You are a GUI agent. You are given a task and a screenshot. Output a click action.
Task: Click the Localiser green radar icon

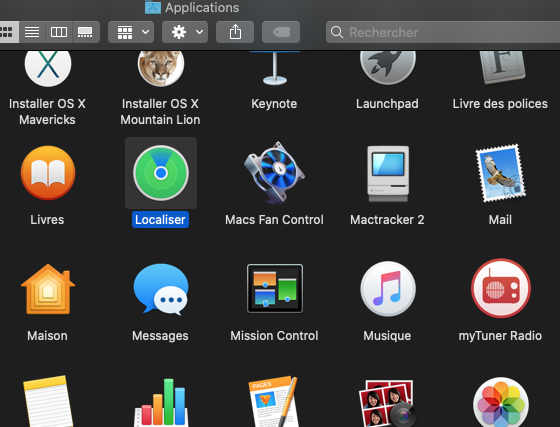click(x=161, y=173)
